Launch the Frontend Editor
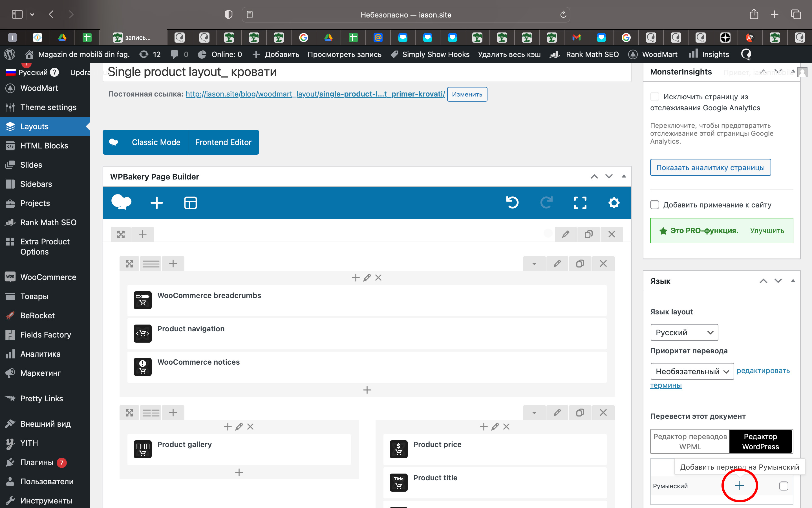Image resolution: width=812 pixels, height=508 pixels. tap(223, 142)
